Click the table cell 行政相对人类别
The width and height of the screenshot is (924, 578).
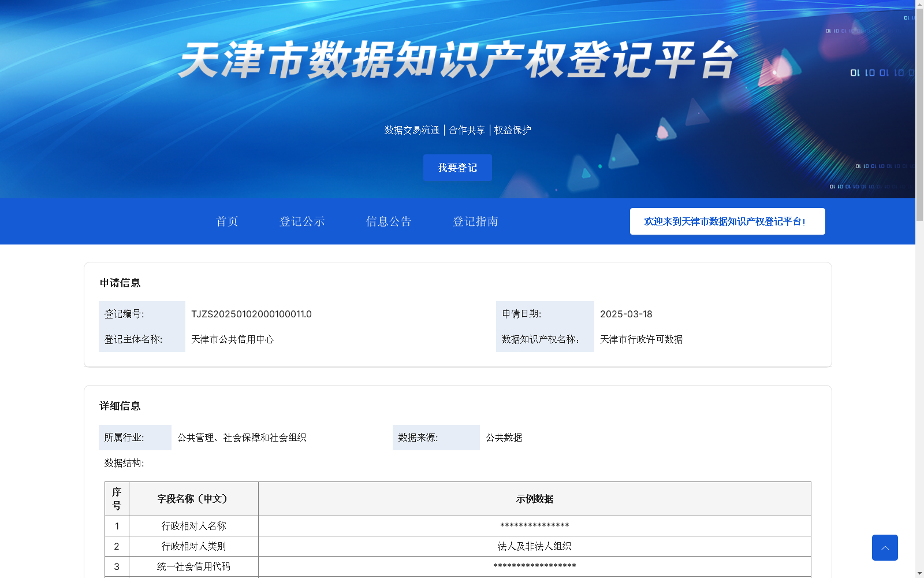pos(193,546)
